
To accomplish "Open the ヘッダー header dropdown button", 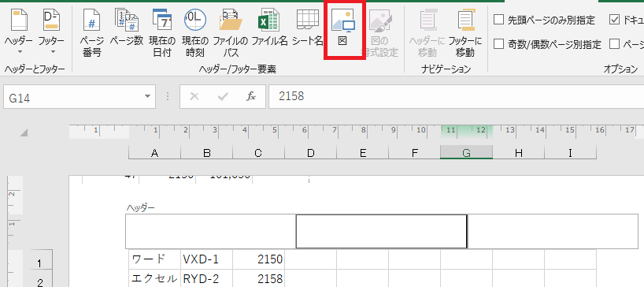I will coord(18,32).
